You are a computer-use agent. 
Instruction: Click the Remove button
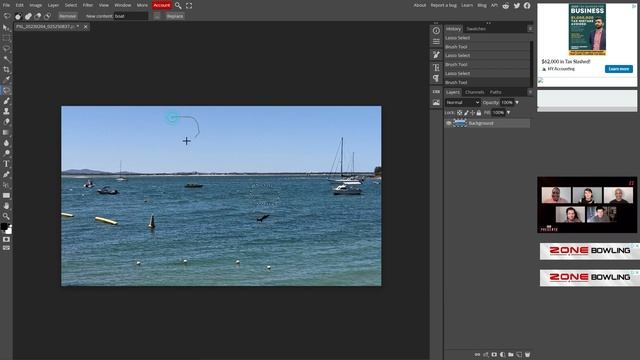pos(67,16)
